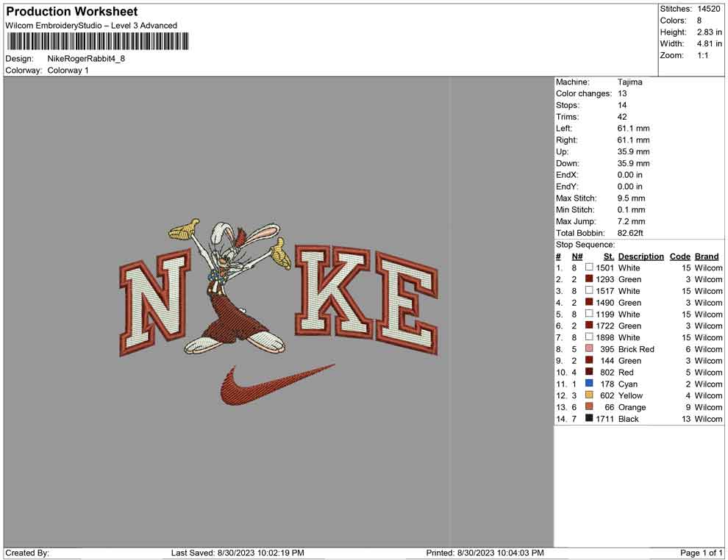The width and height of the screenshot is (728, 560).
Task: Click the Black 1711 swatch
Action: pyautogui.click(x=589, y=418)
